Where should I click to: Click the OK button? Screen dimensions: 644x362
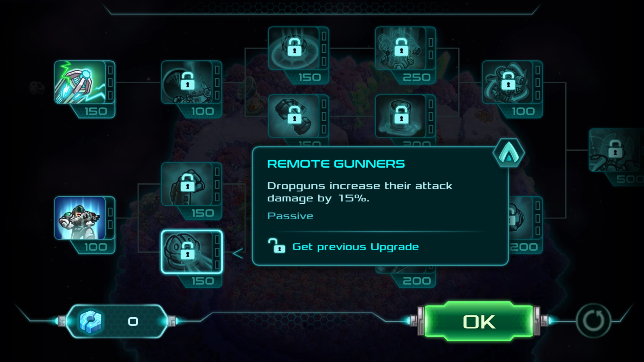pyautogui.click(x=479, y=321)
